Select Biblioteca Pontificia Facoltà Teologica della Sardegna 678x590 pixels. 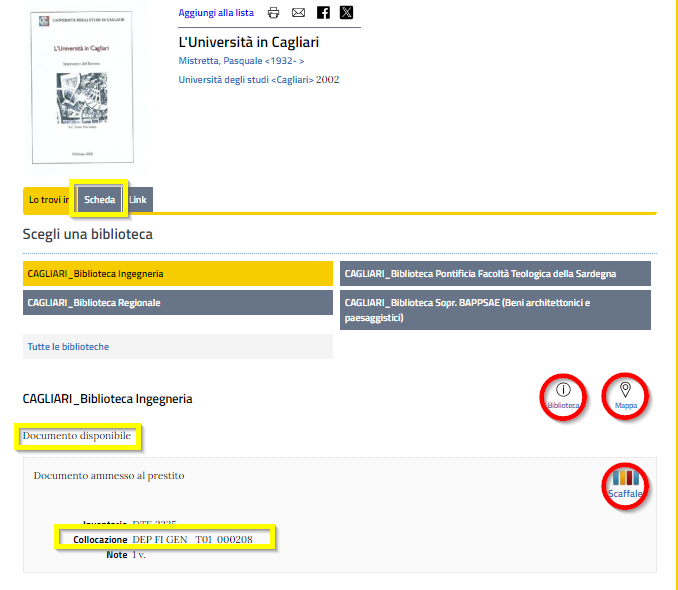(x=494, y=273)
